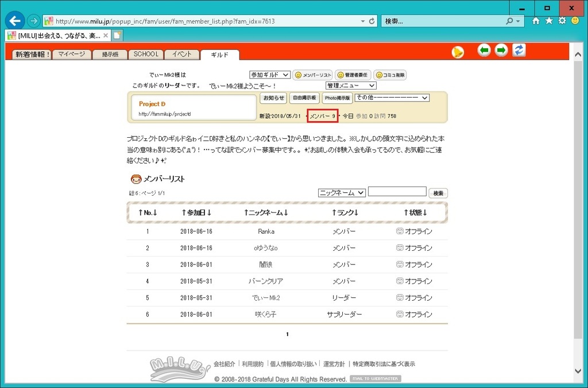Refresh page using address bar reload icon
This screenshot has width=588, height=388.
[372, 21]
